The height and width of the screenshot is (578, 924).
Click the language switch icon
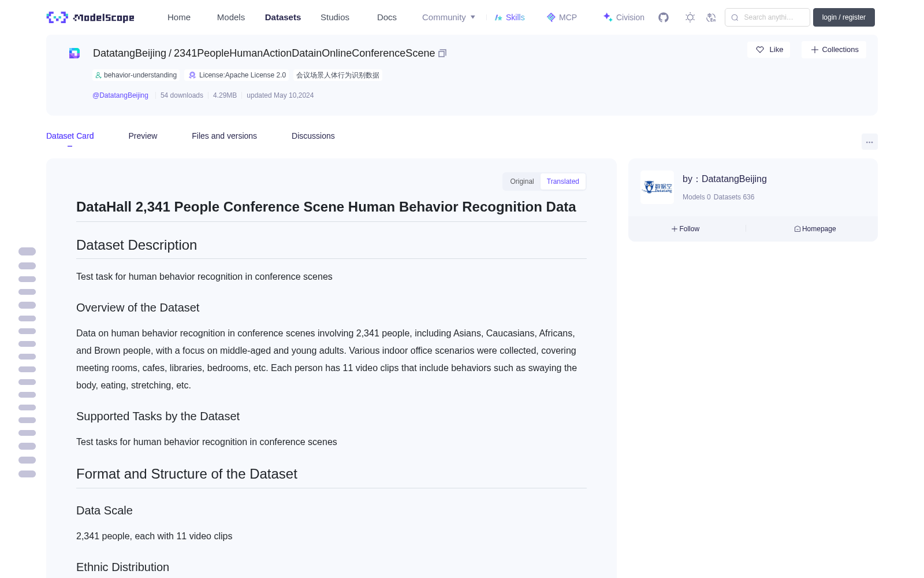711,17
